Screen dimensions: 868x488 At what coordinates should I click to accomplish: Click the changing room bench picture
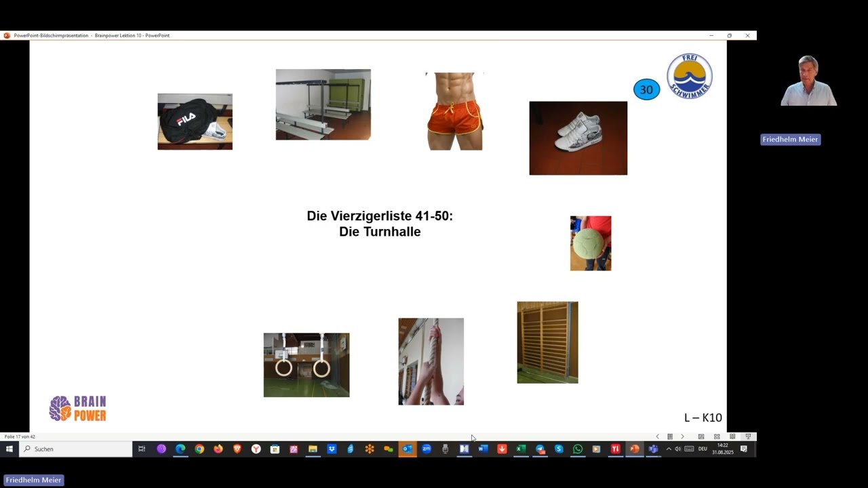click(323, 104)
